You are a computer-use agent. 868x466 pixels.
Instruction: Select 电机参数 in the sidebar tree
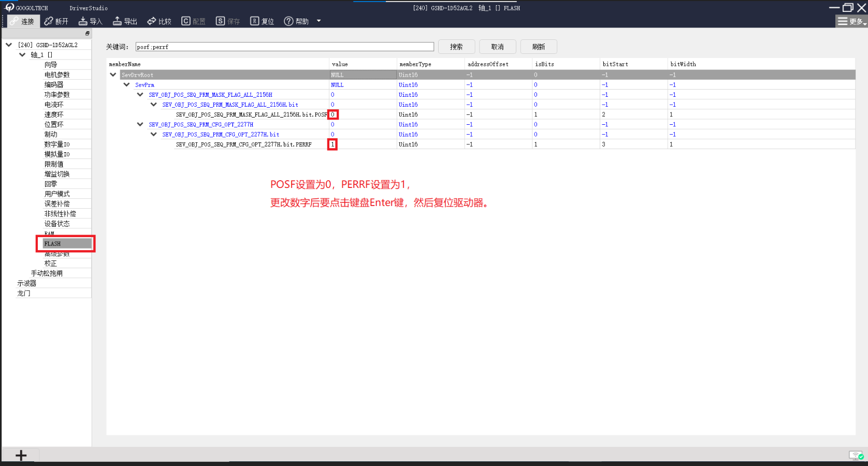point(57,75)
